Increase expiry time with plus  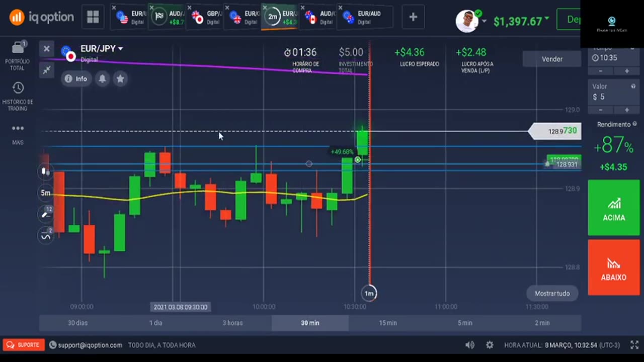point(627,71)
